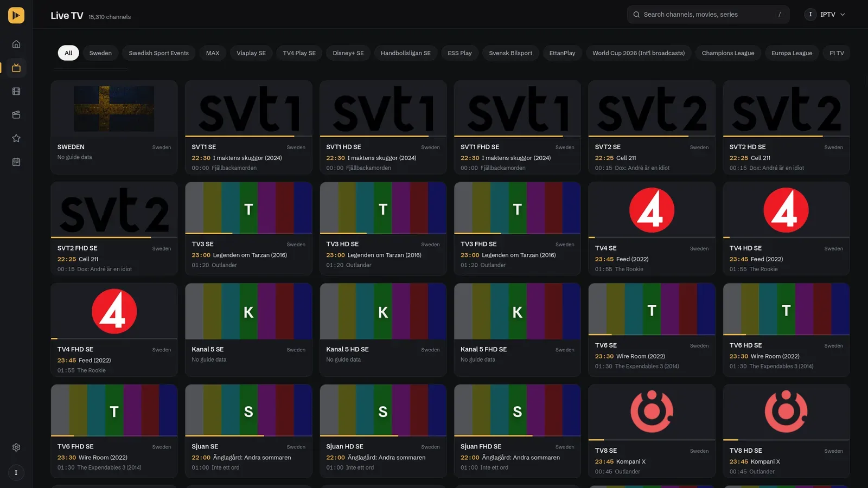This screenshot has height=488, width=868.
Task: Select the All category filter
Action: pyautogui.click(x=68, y=53)
